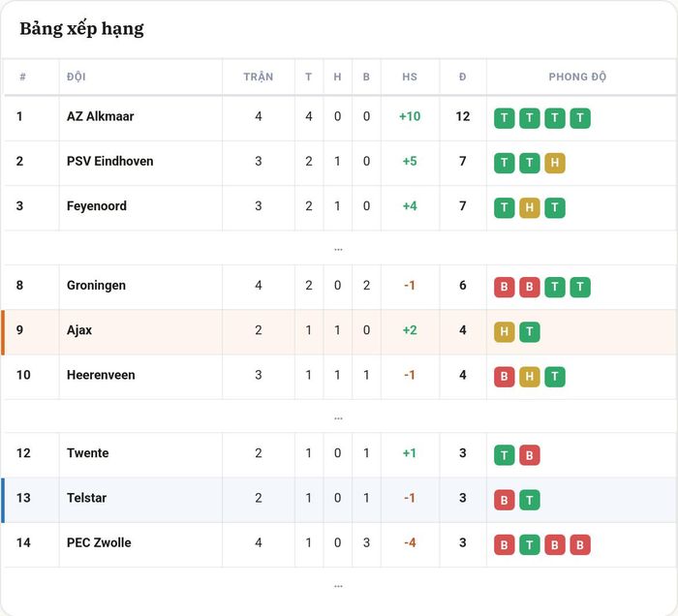Click the yellow H badge in PSV Eindhoven row
This screenshot has height=616, width=678.
click(555, 163)
